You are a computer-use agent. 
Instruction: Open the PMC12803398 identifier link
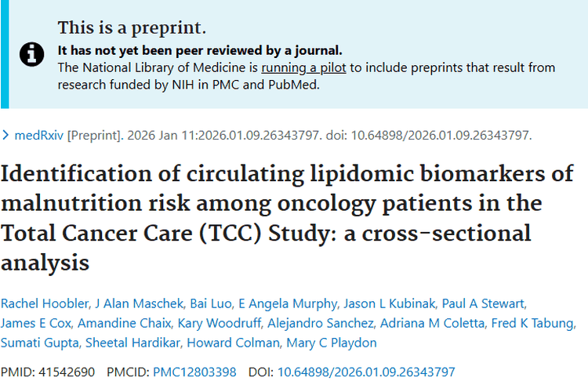[x=193, y=372]
